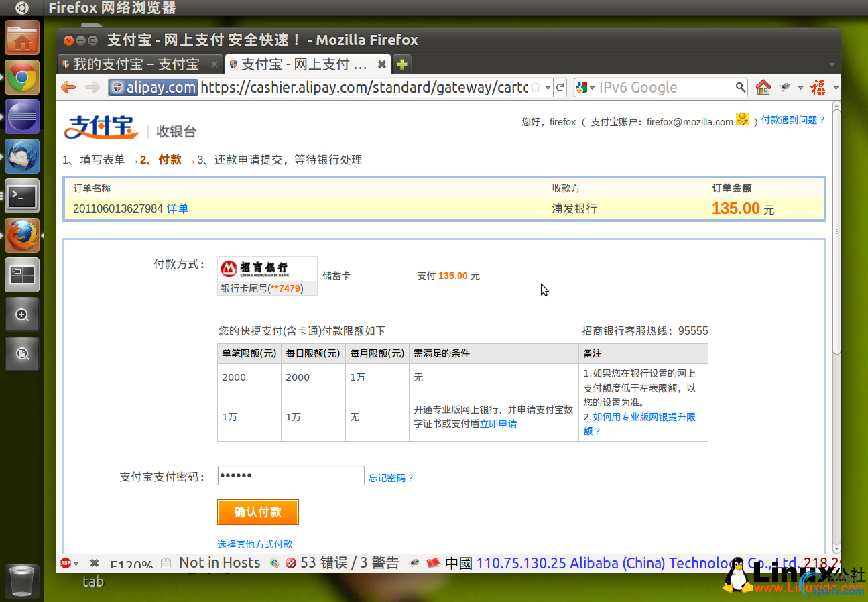
Task: Click the Ubuntu logo in top panel
Action: pos(22,8)
